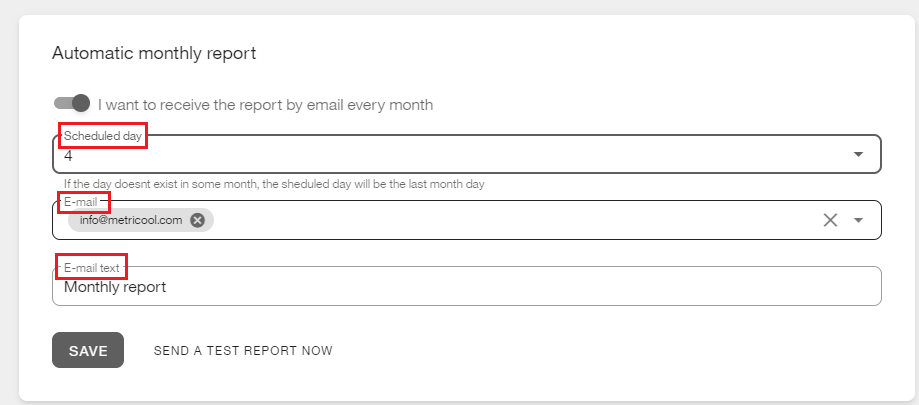This screenshot has height=405, width=919.
Task: Remove the info@metricool.com email chip
Action: click(x=197, y=221)
